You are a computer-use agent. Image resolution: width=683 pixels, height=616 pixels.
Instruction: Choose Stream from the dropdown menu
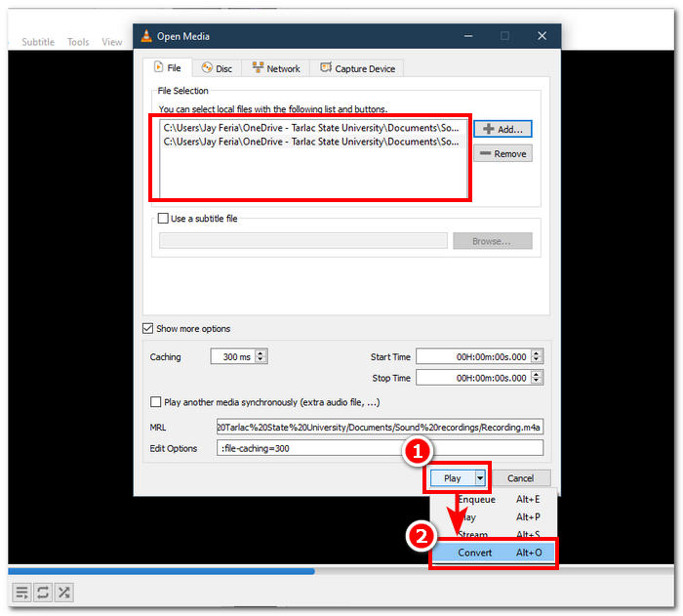(x=494, y=534)
